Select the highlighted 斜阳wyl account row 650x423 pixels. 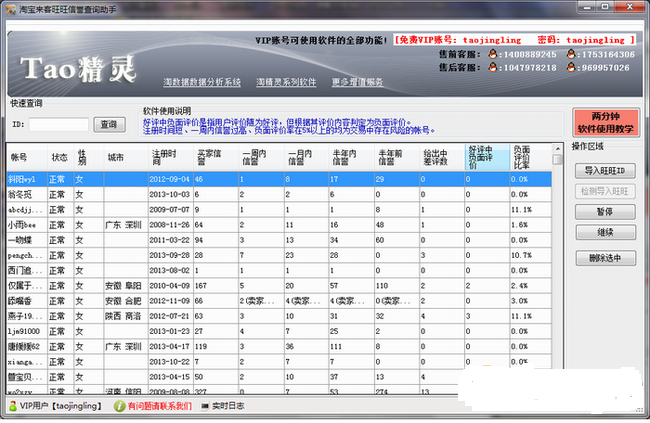tap(279, 179)
